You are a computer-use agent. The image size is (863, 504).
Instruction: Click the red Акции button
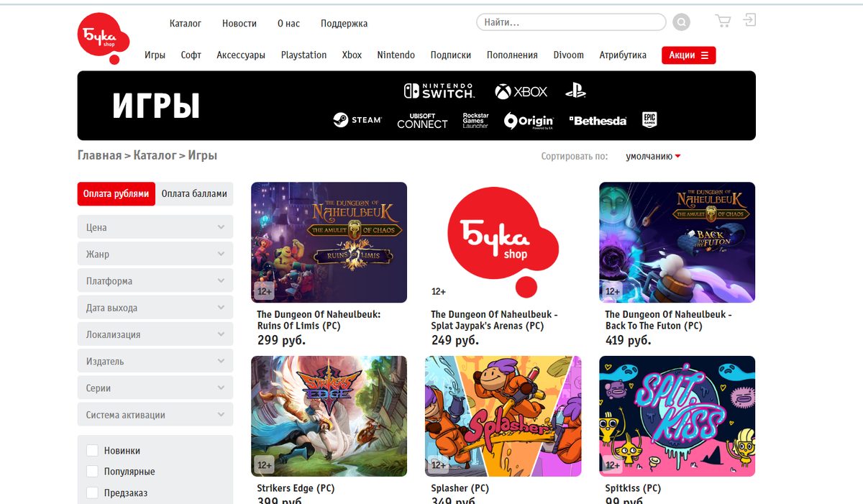[689, 55]
